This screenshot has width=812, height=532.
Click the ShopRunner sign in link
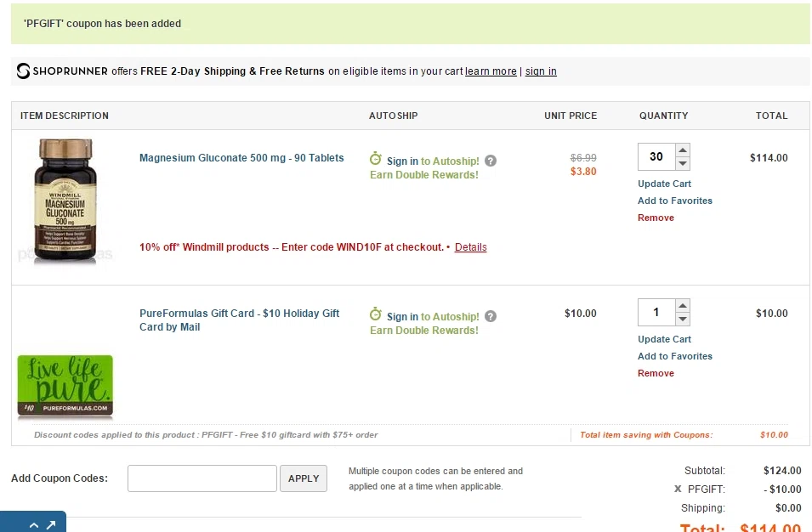tap(541, 71)
